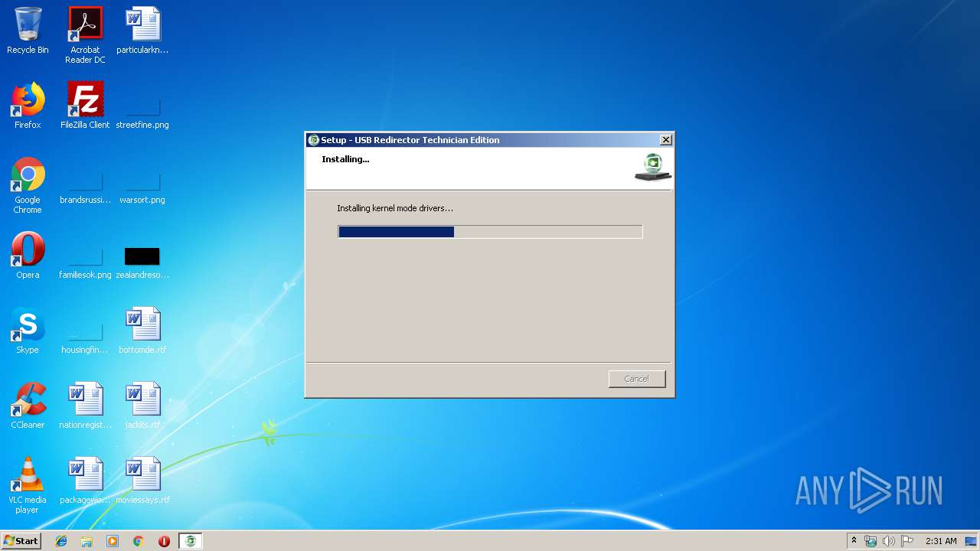Screen dimensions: 980x551
Task: Open the packagewo document file
Action: pos(85,481)
